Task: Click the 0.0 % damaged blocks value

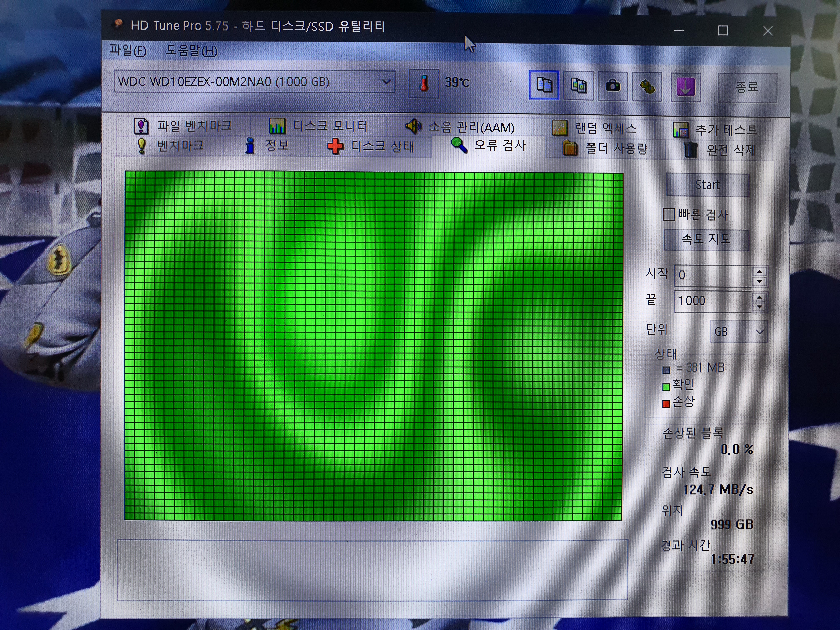Action: coord(737,449)
